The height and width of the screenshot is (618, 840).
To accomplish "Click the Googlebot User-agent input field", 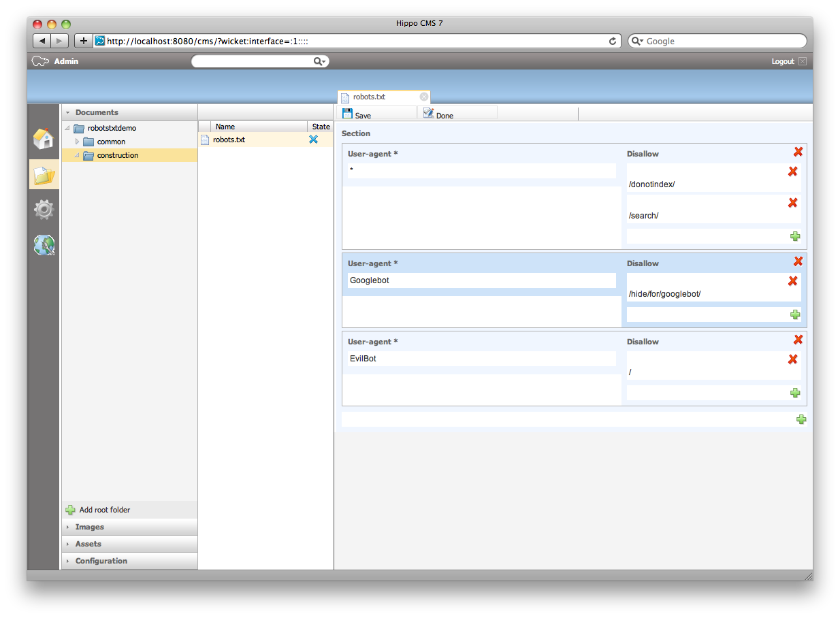I will coord(481,280).
